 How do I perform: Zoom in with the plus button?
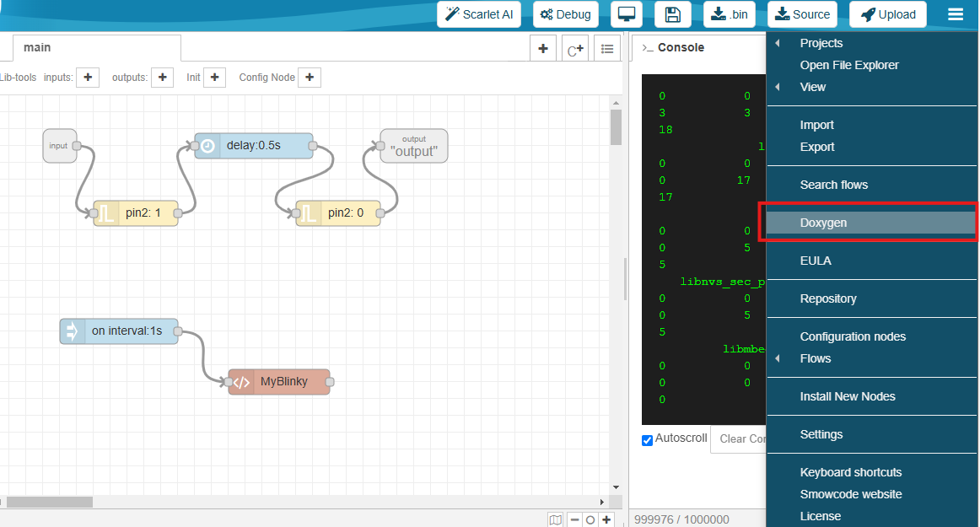point(606,519)
